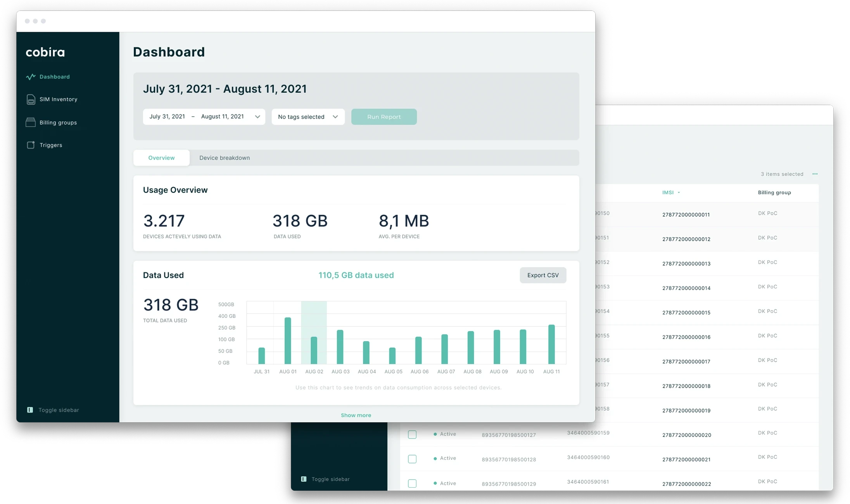Click the cobira logo
Image resolution: width=850 pixels, height=504 pixels.
(45, 52)
